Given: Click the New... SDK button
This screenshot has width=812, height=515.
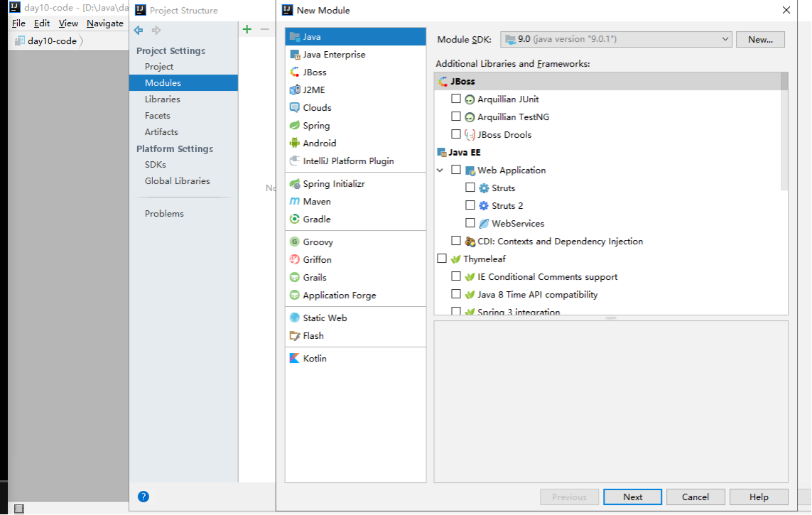Looking at the screenshot, I should [760, 40].
